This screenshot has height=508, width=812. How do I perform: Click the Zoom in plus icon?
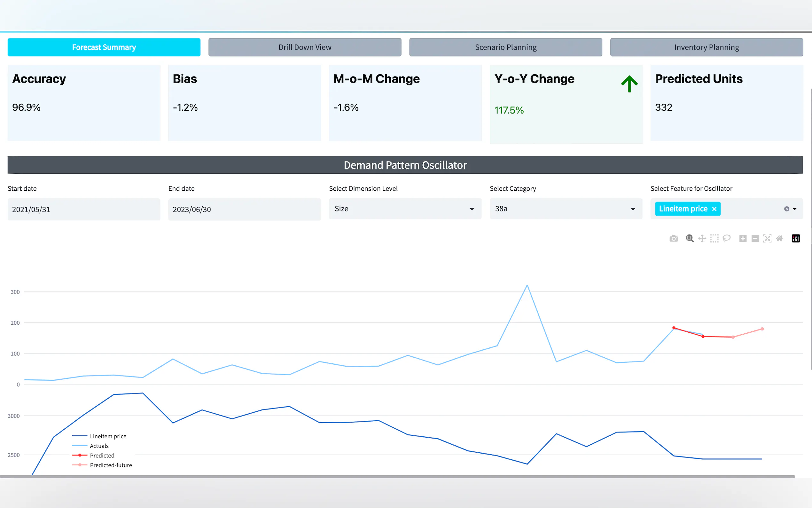pos(743,239)
